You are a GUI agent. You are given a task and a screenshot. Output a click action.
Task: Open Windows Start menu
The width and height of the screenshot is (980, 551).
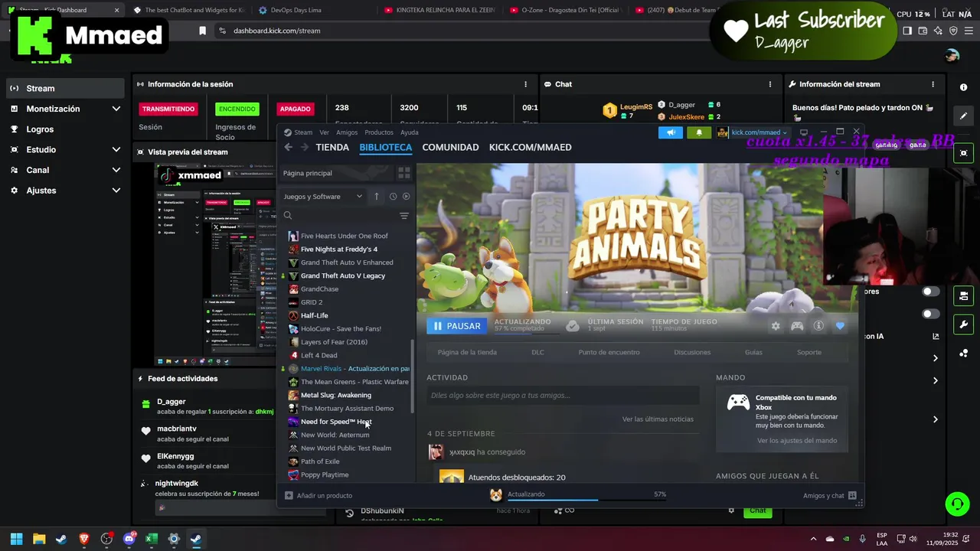click(17, 539)
